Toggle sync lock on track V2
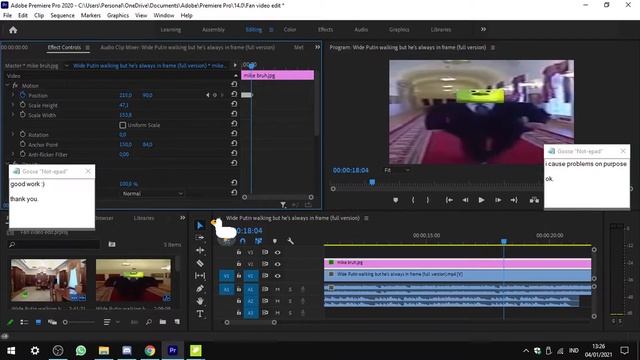The width and height of the screenshot is (640, 360). (265, 264)
